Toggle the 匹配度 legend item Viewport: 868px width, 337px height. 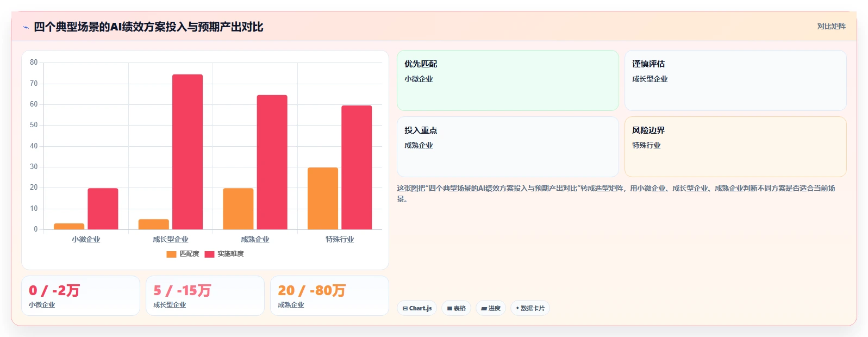pos(183,254)
